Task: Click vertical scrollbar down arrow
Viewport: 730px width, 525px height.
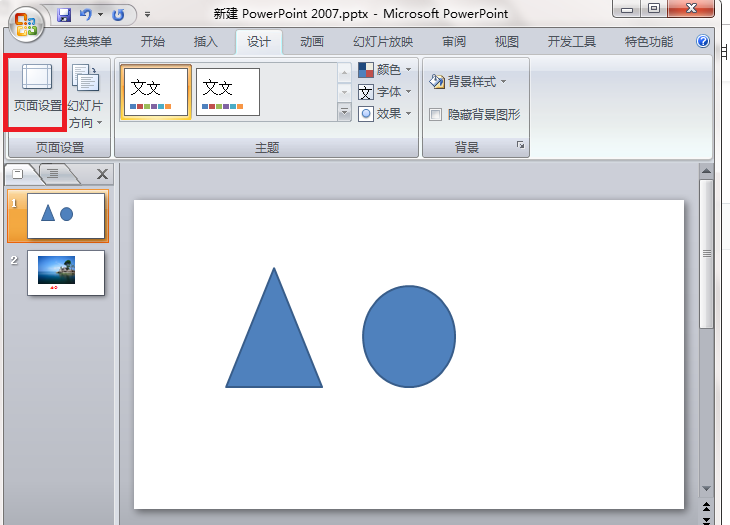Action: pos(706,489)
